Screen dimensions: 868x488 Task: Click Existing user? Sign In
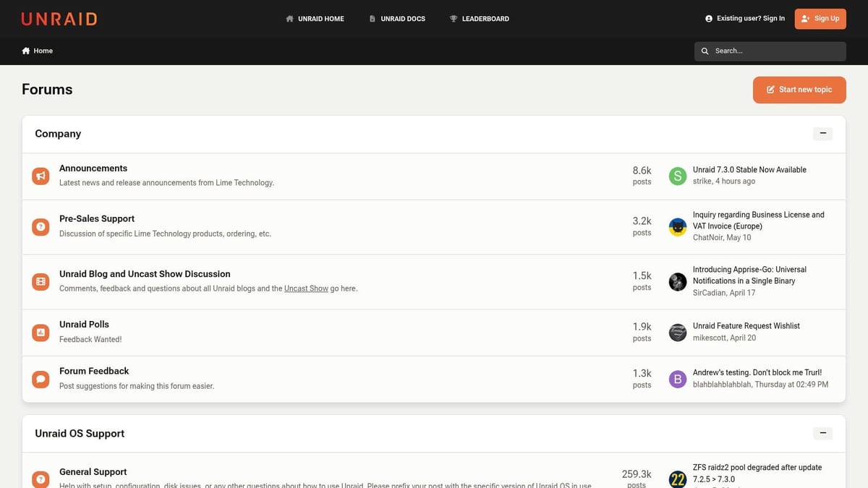[x=745, y=19]
